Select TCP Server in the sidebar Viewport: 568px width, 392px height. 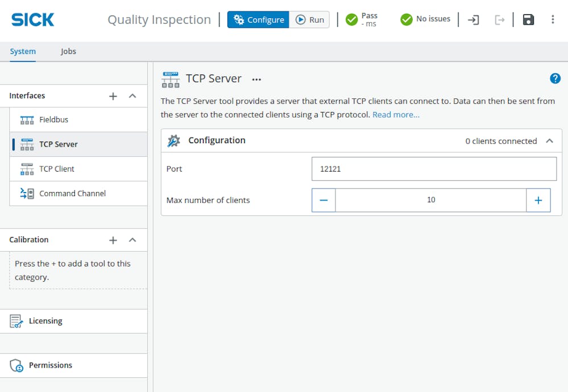(x=78, y=144)
